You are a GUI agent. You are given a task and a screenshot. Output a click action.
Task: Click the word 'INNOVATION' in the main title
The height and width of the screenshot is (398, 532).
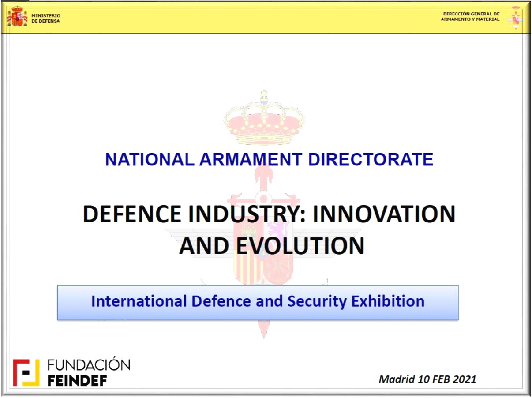coord(384,214)
